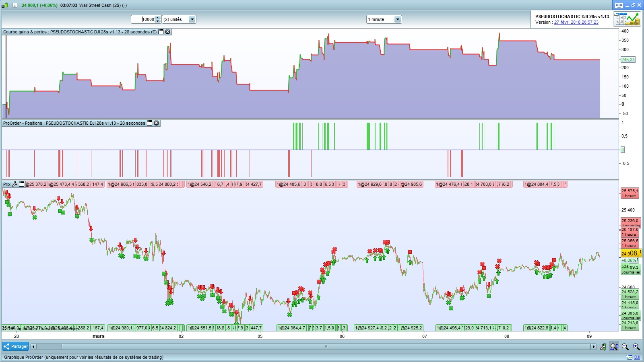
Task: Click the horizontal scrollbar right arrow
Action: point(593,347)
